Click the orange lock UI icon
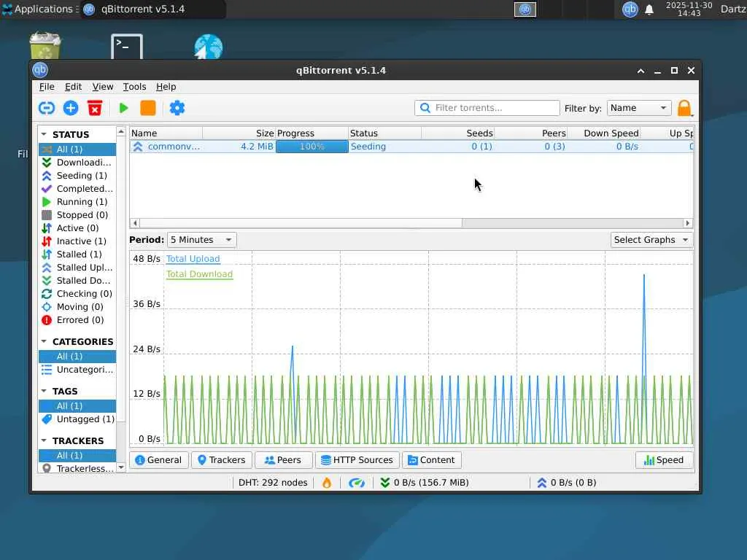The image size is (747, 560). (684, 108)
